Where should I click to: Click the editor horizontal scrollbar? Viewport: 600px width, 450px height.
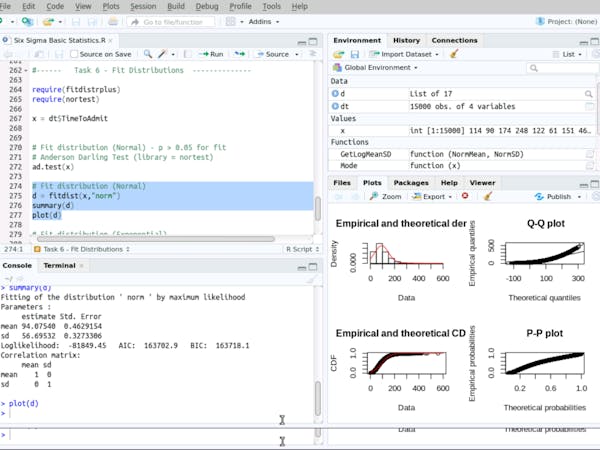pos(156,239)
